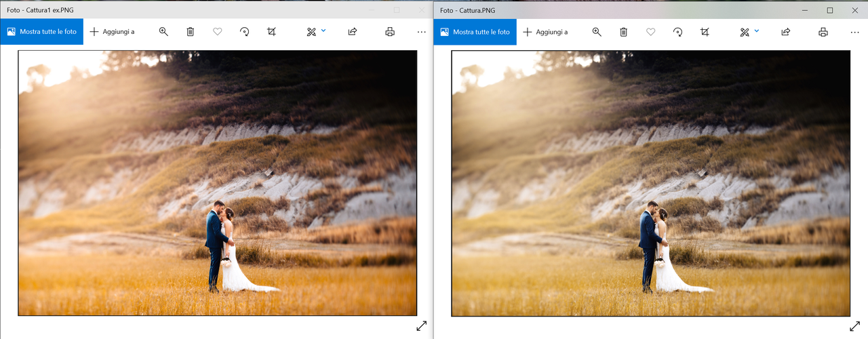Click title 'Foto - Cattura1 ex.PNG'
Image resolution: width=868 pixels, height=339 pixels.
(39, 10)
